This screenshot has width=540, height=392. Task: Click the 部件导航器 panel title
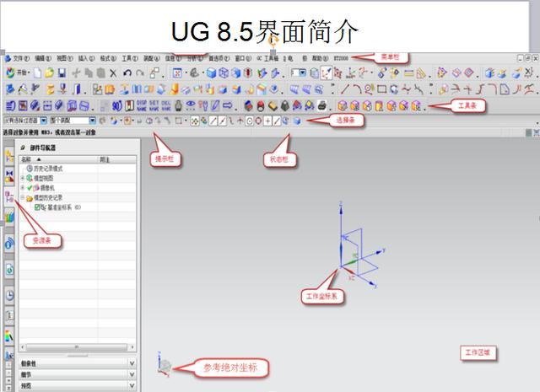(42, 148)
